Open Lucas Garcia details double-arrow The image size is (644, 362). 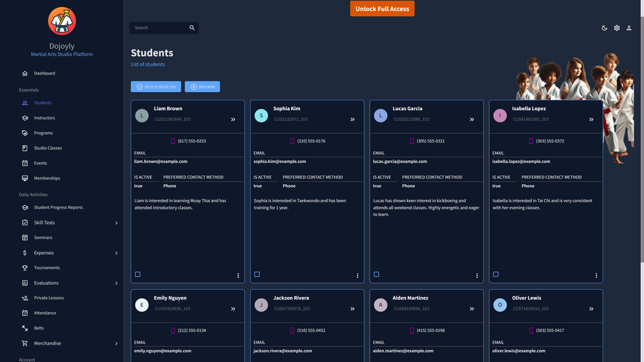coord(472,120)
